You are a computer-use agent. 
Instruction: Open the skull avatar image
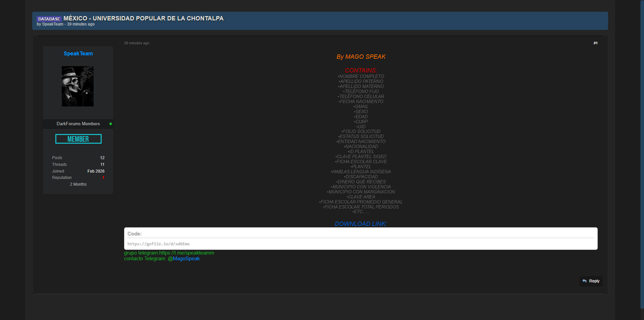[77, 86]
